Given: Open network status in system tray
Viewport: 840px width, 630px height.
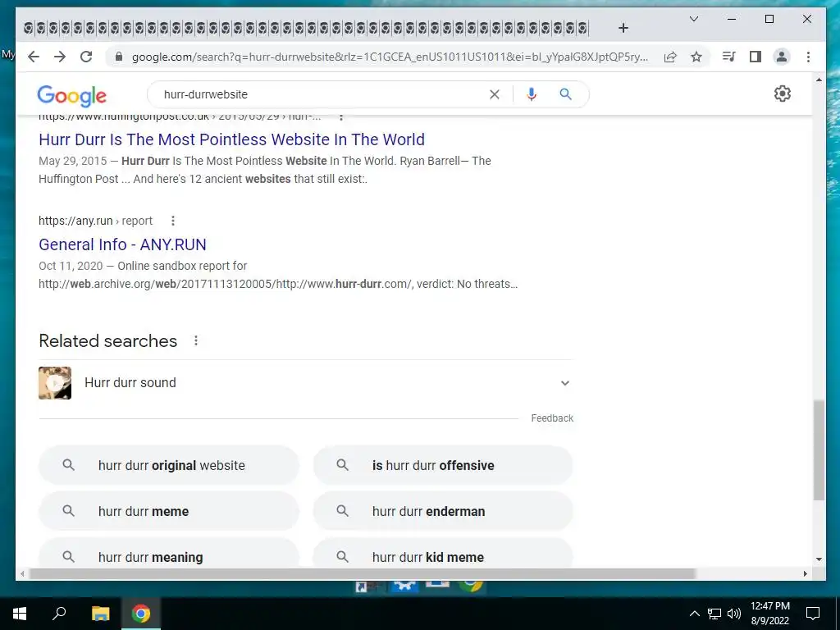Looking at the screenshot, I should [714, 614].
